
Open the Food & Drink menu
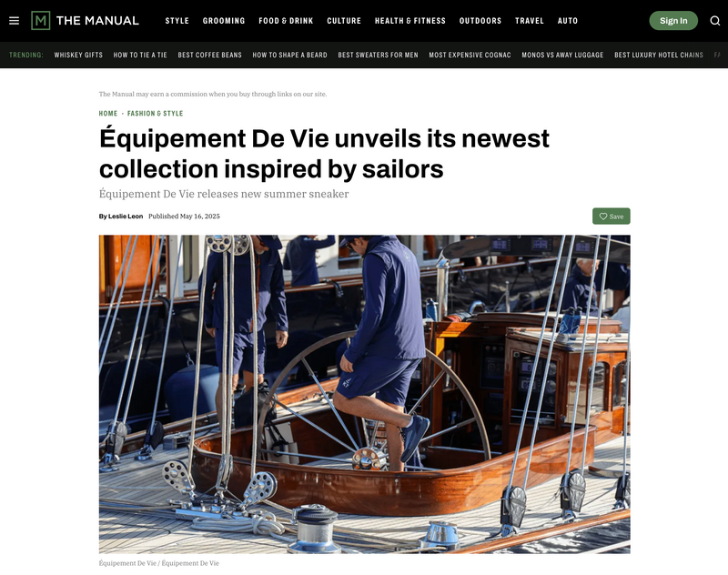tap(286, 21)
